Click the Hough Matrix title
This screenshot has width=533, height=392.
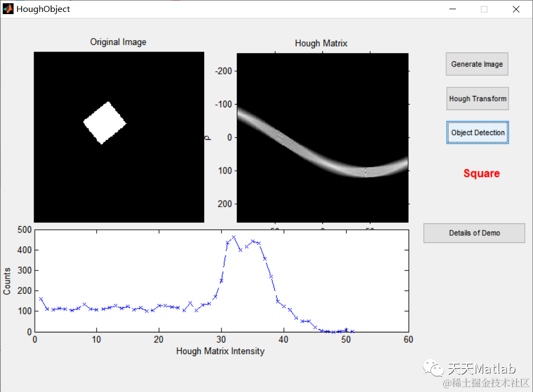point(321,43)
